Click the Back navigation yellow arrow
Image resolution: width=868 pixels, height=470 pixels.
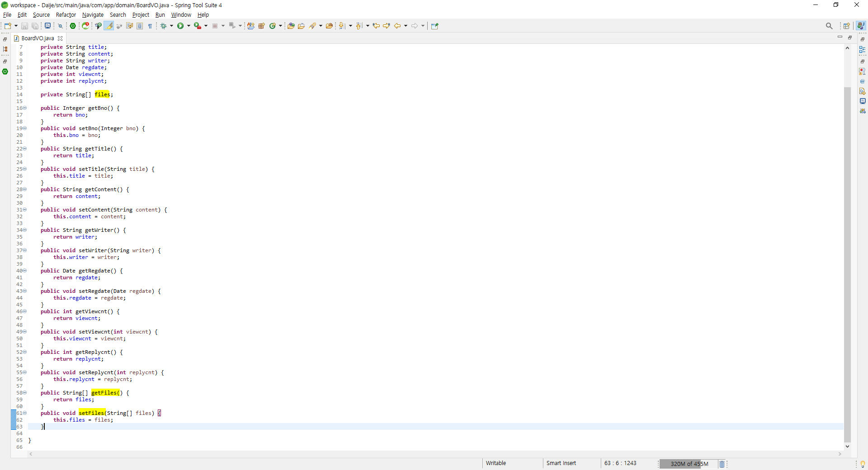point(397,26)
